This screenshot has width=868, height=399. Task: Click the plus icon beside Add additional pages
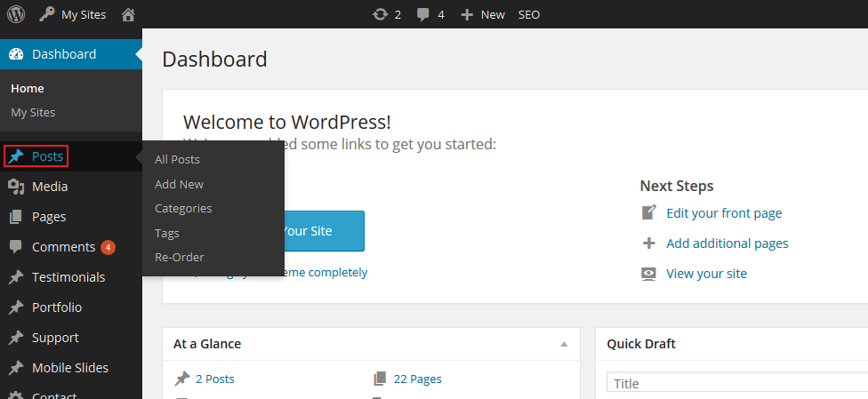coord(648,243)
